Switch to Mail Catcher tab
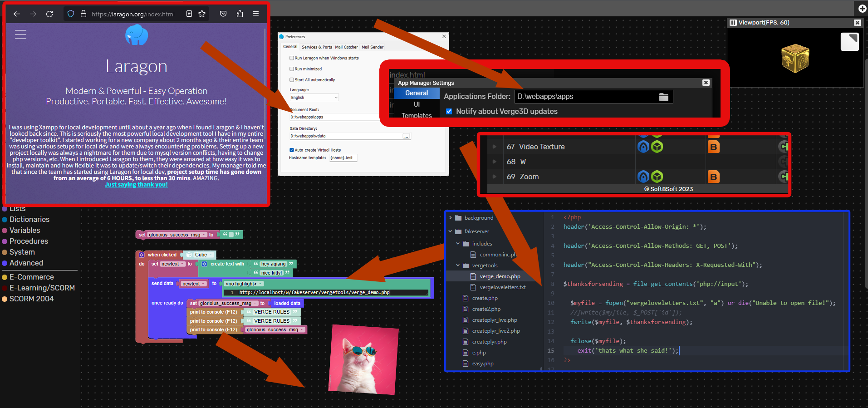Viewport: 868px width, 408px height. coord(347,47)
